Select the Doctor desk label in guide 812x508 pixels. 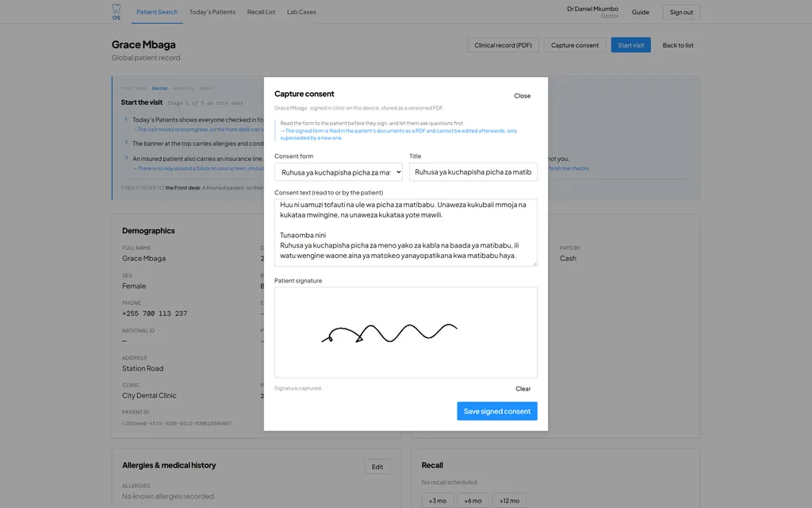pyautogui.click(x=159, y=88)
